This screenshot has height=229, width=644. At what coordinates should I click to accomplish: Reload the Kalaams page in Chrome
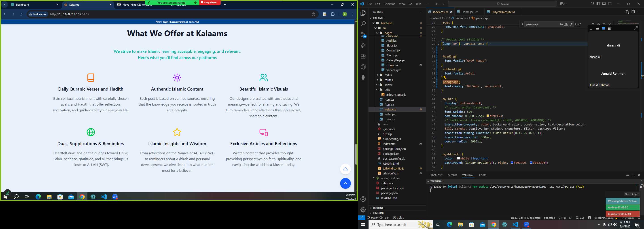point(21,14)
